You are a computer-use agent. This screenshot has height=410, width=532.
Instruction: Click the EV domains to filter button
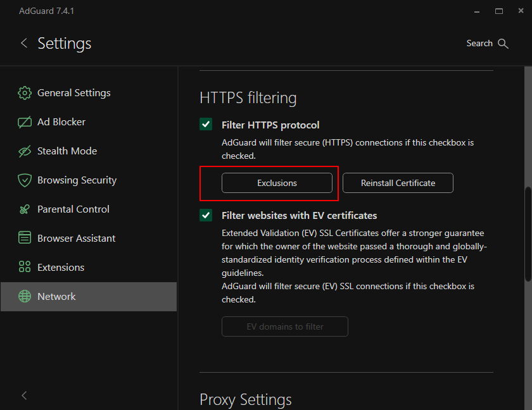284,326
